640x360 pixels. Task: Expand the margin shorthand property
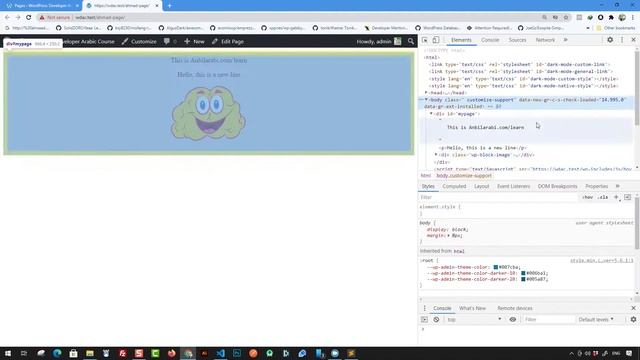pos(449,236)
